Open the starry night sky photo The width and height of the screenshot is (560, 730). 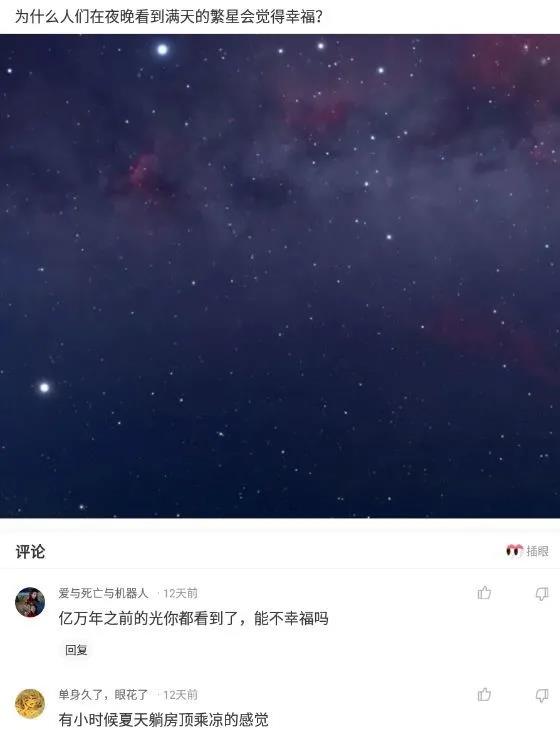(280, 276)
